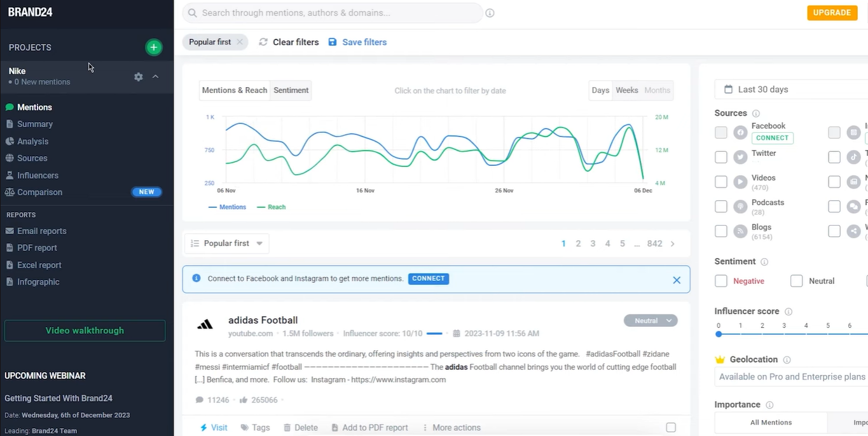Go to next page of mentions arrow
Screen dimensions: 868x436
click(x=673, y=243)
